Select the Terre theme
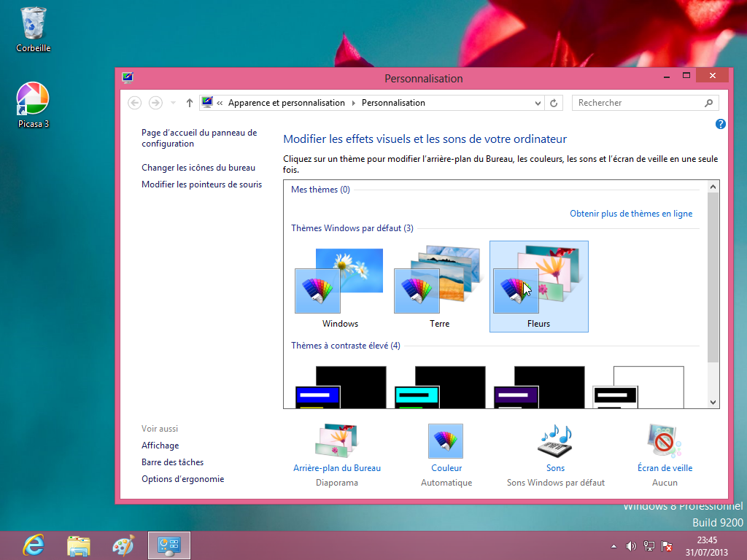This screenshot has width=747, height=560. pyautogui.click(x=438, y=287)
